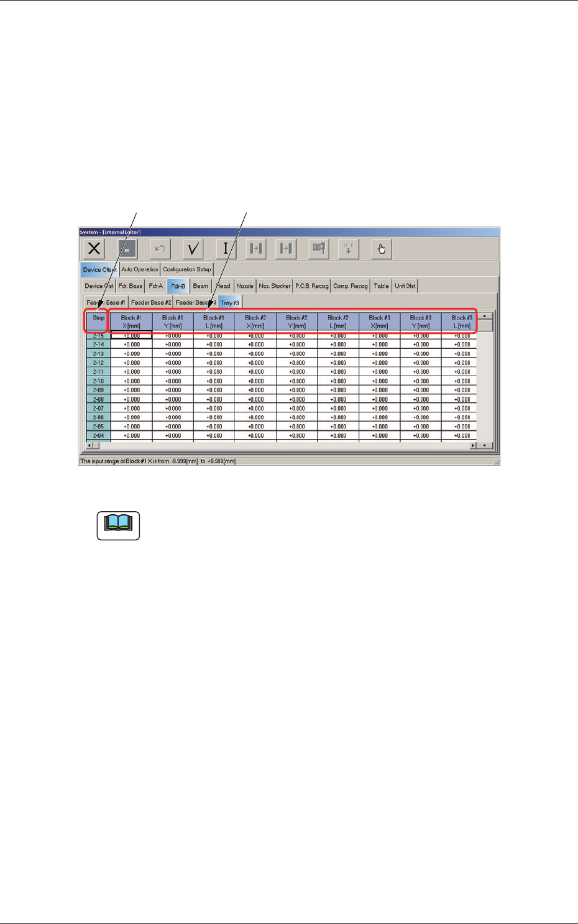Click the book note icon below the window

pos(118,525)
